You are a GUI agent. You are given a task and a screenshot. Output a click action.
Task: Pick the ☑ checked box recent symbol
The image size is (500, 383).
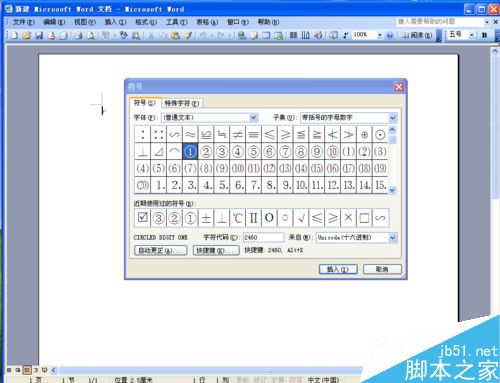click(x=142, y=218)
